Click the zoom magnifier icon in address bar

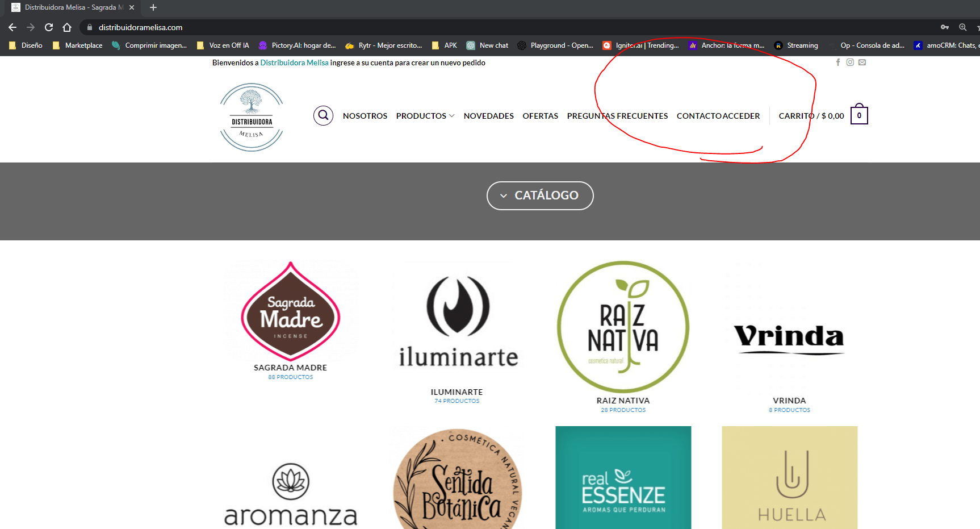coord(963,27)
